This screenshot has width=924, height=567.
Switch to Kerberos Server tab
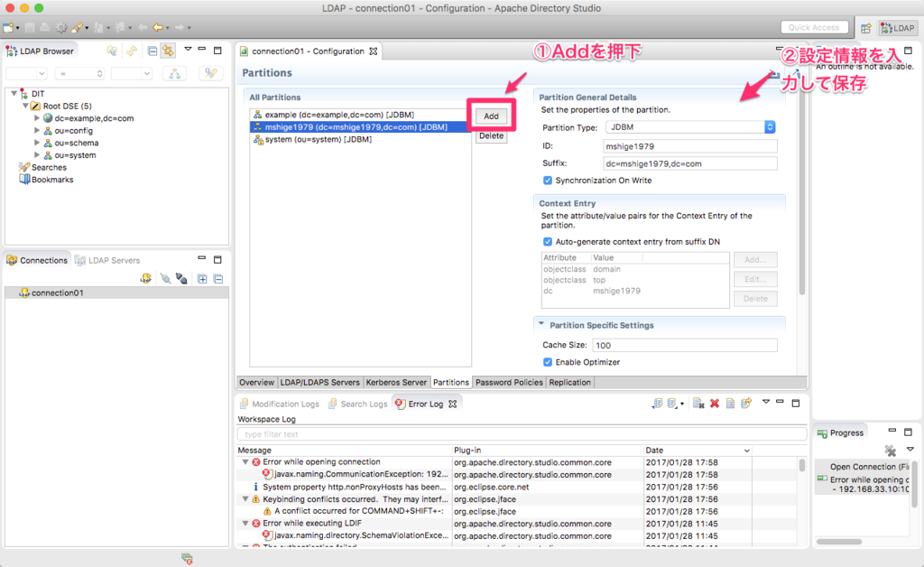click(396, 383)
